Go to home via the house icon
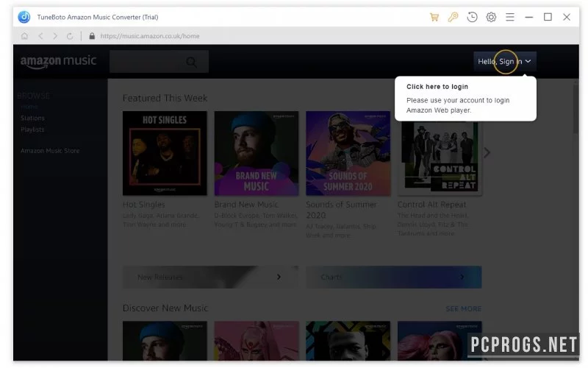This screenshot has height=368, width=588. click(24, 36)
